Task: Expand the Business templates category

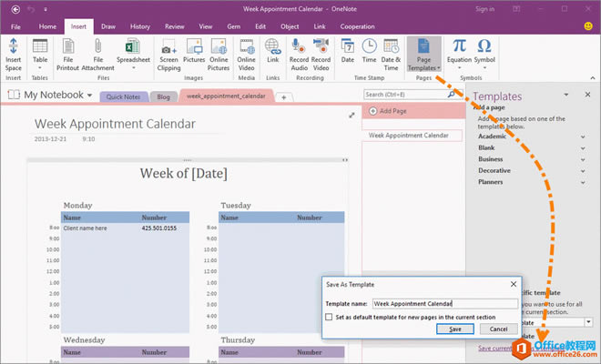Action: tap(583, 159)
